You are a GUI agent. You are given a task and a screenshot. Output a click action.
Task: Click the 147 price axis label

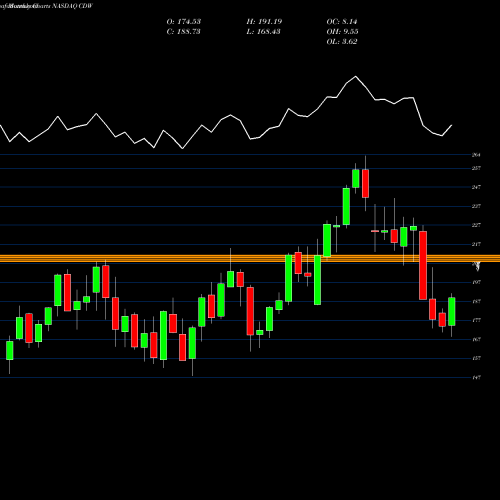click(476, 377)
